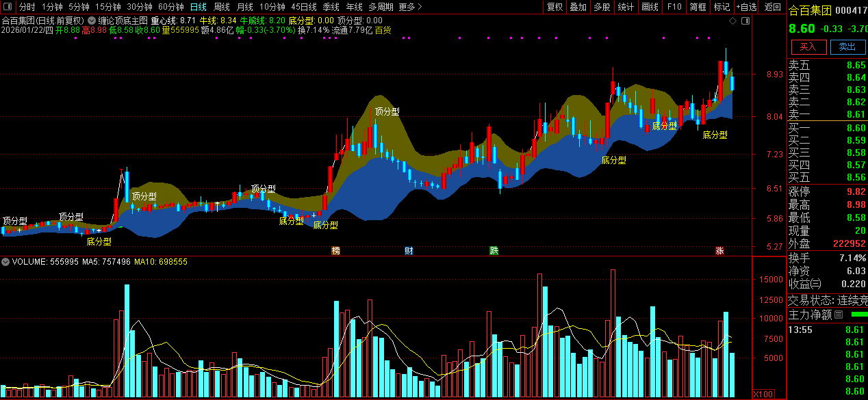
Task: Click the 外盘 222952 row
Action: coord(828,243)
